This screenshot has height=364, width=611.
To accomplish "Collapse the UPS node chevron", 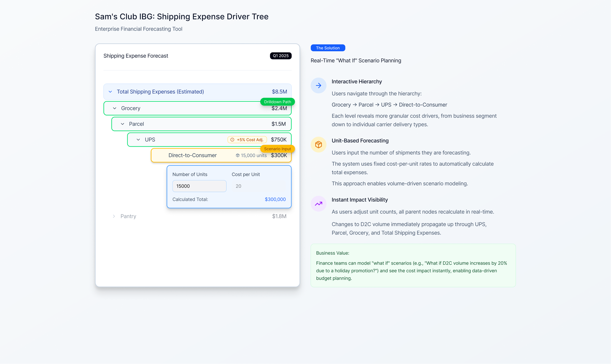I will (x=138, y=140).
